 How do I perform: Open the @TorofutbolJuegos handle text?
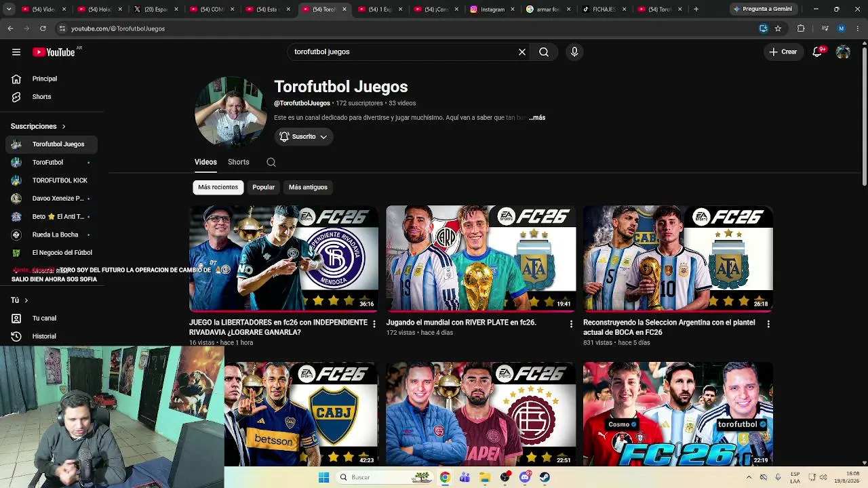pyautogui.click(x=302, y=103)
